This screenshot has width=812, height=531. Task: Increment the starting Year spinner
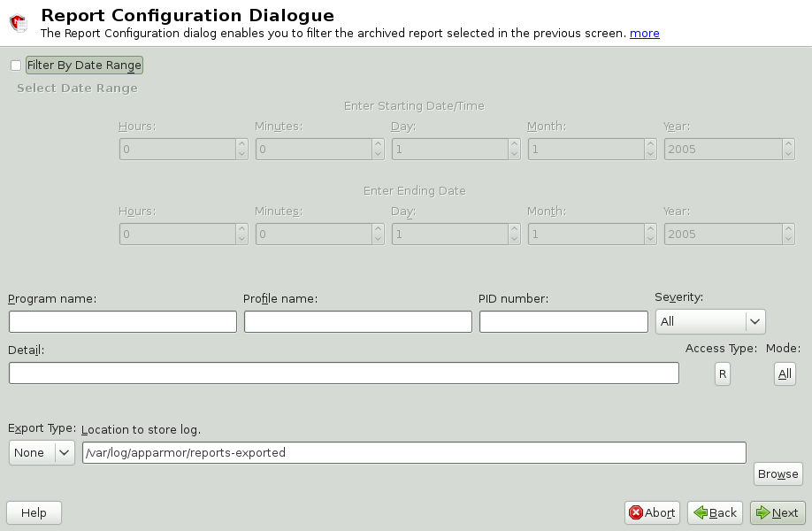[787, 145]
